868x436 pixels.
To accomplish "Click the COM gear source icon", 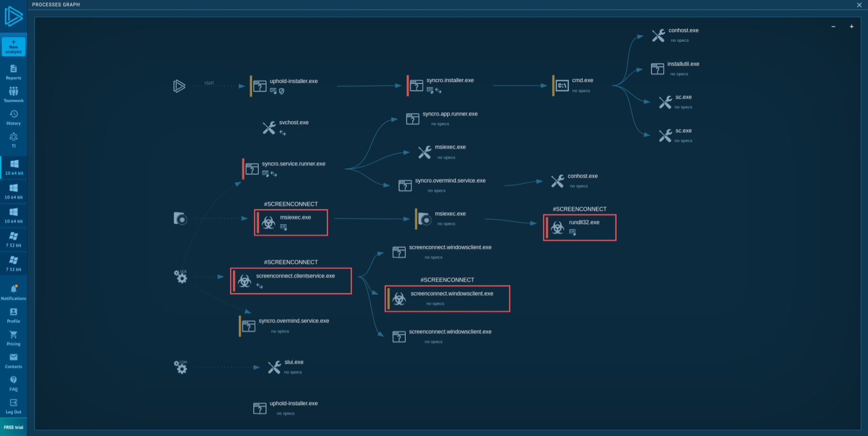I will click(x=181, y=367).
